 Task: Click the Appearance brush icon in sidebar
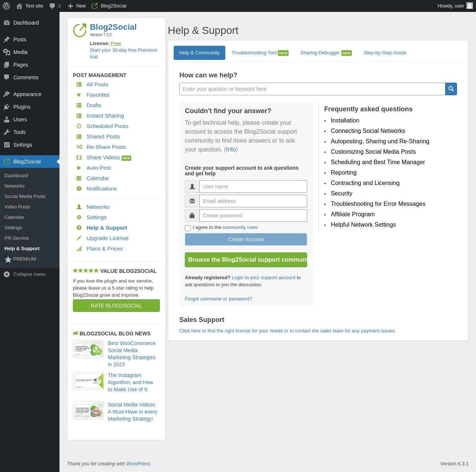coord(7,94)
